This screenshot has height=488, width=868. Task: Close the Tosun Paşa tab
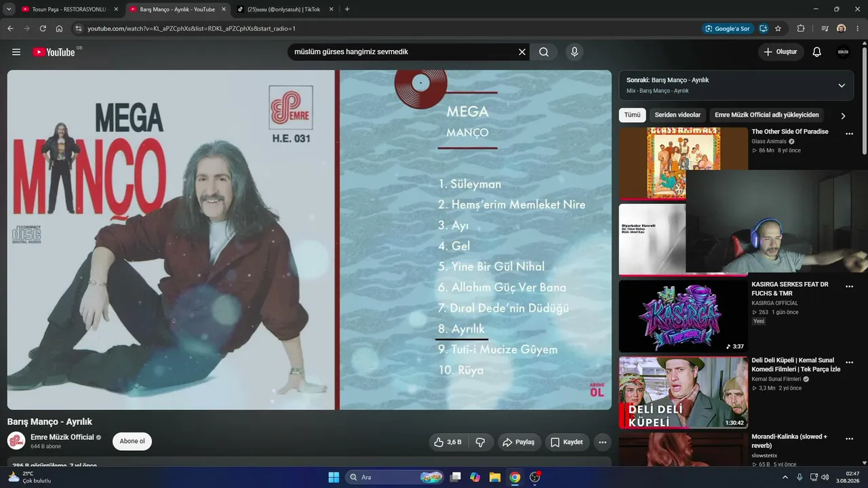pyautogui.click(x=116, y=9)
